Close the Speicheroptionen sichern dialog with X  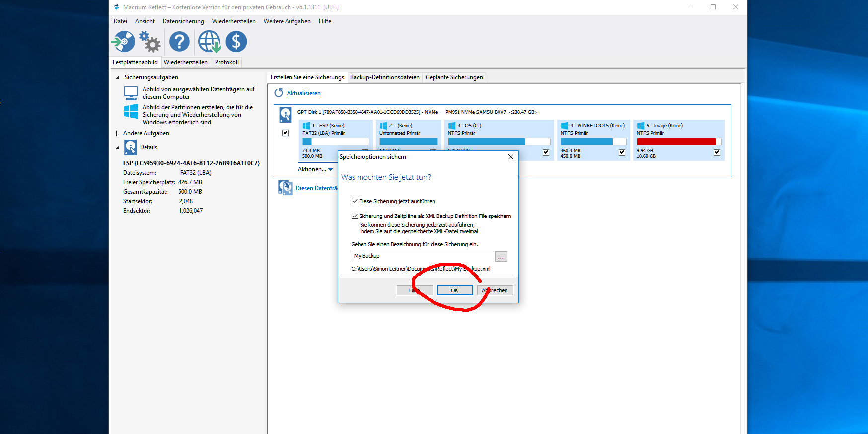[x=511, y=157]
